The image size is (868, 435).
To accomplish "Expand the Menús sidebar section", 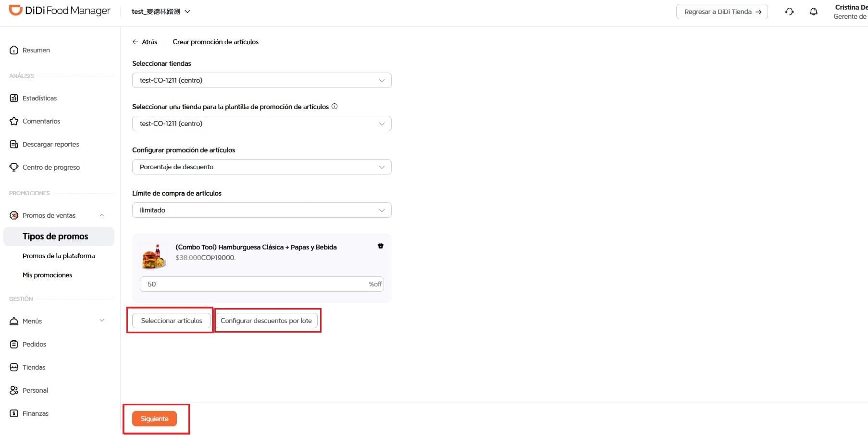I will tap(101, 321).
